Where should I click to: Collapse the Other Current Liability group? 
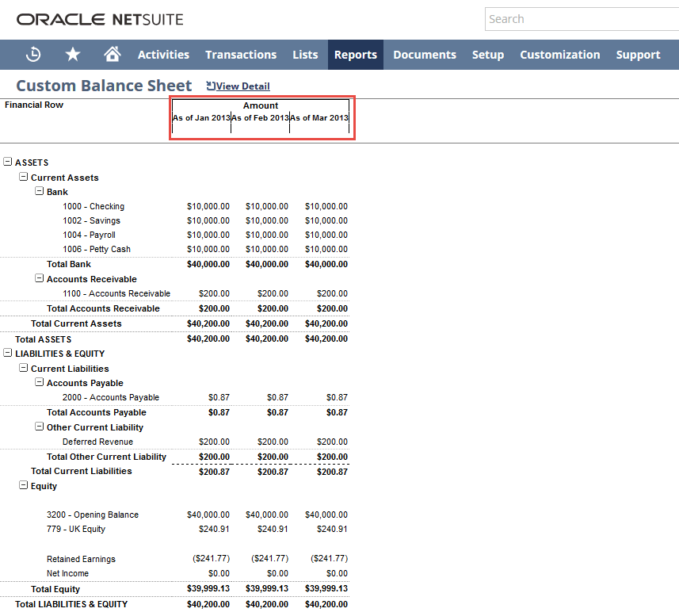point(40,427)
